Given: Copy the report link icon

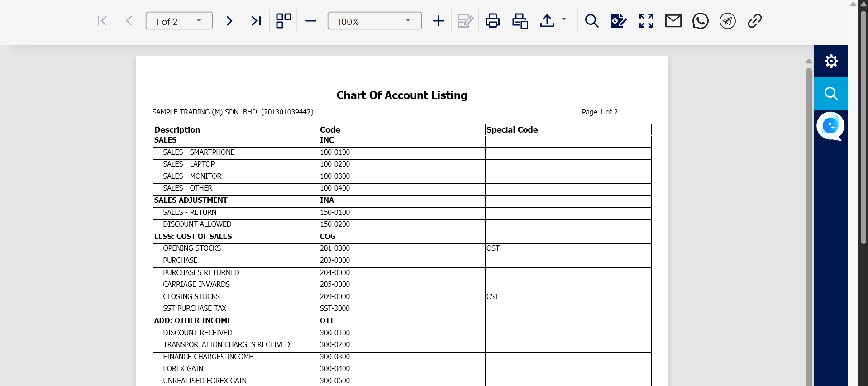Looking at the screenshot, I should coord(755,21).
